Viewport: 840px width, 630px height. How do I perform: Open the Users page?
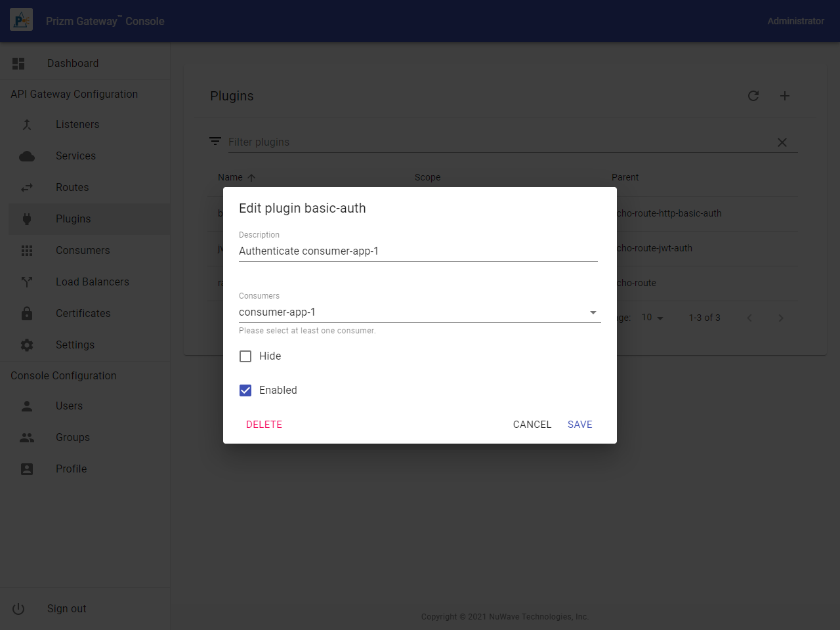point(69,406)
